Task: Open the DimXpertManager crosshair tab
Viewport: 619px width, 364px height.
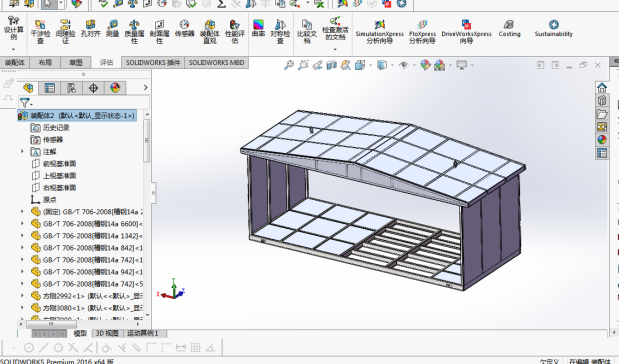Action: (93, 88)
